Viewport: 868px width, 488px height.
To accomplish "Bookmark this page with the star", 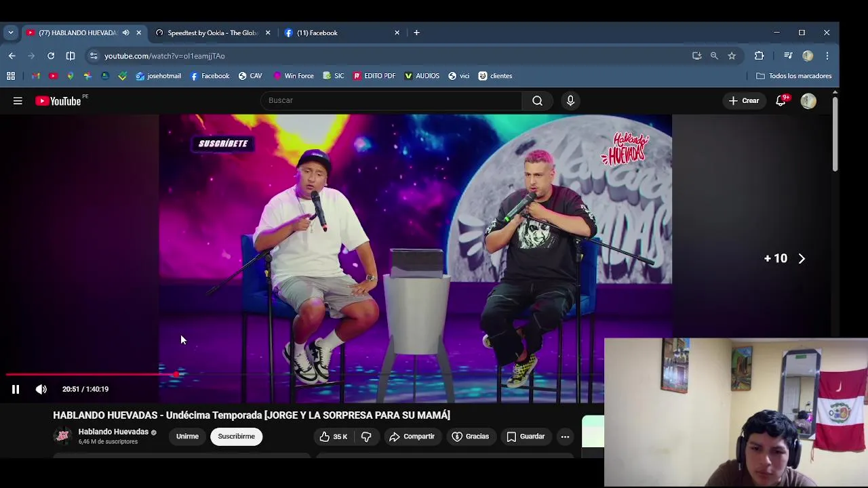I will point(732,56).
